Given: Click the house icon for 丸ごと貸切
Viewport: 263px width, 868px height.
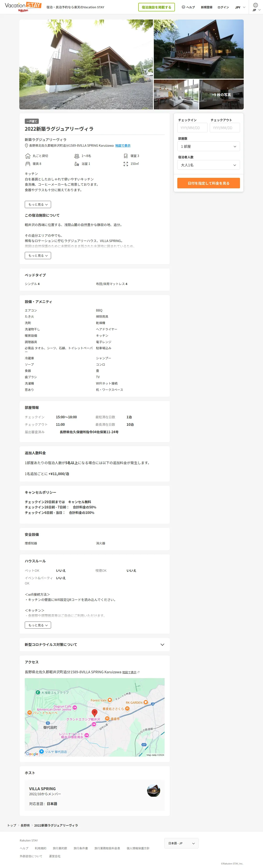Looking at the screenshot, I should (28, 156).
